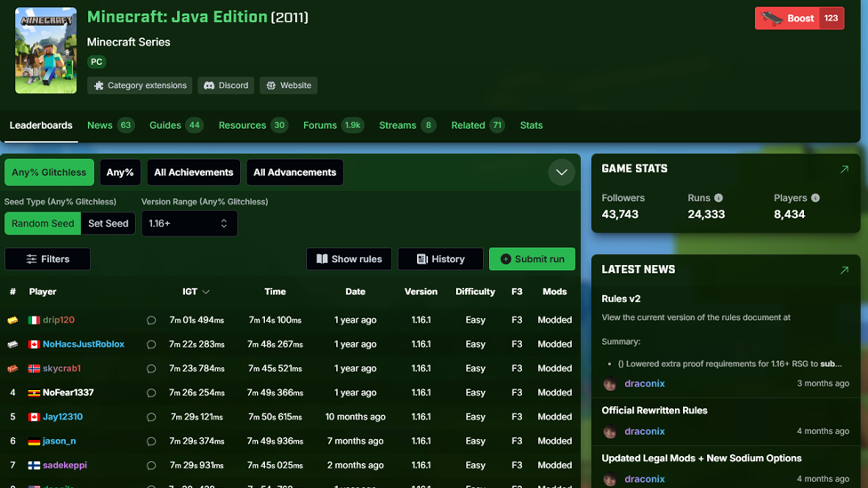The image size is (868, 488).
Task: Open Category extensions
Action: (x=140, y=85)
